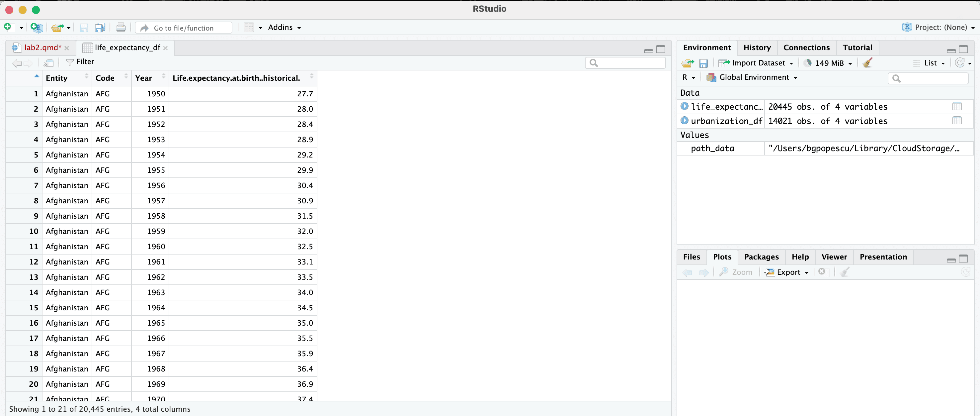Image resolution: width=980 pixels, height=416 pixels.
Task: Click the Save all documents icon
Action: (x=100, y=27)
